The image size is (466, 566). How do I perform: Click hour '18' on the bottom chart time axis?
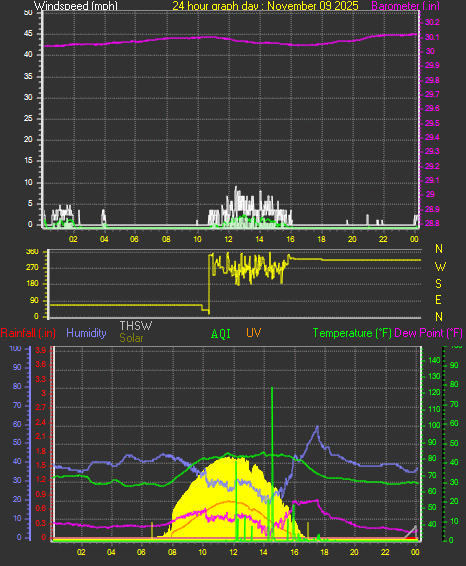[x=324, y=552]
